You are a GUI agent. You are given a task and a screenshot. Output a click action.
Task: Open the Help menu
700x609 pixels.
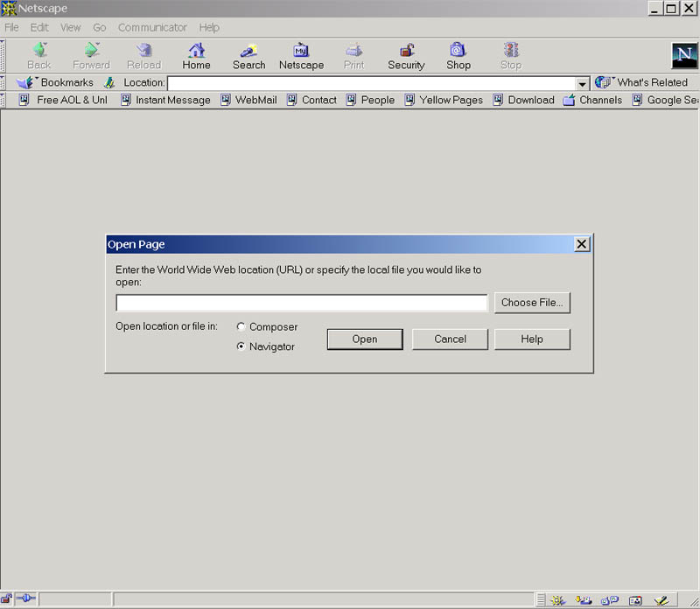[x=209, y=28]
